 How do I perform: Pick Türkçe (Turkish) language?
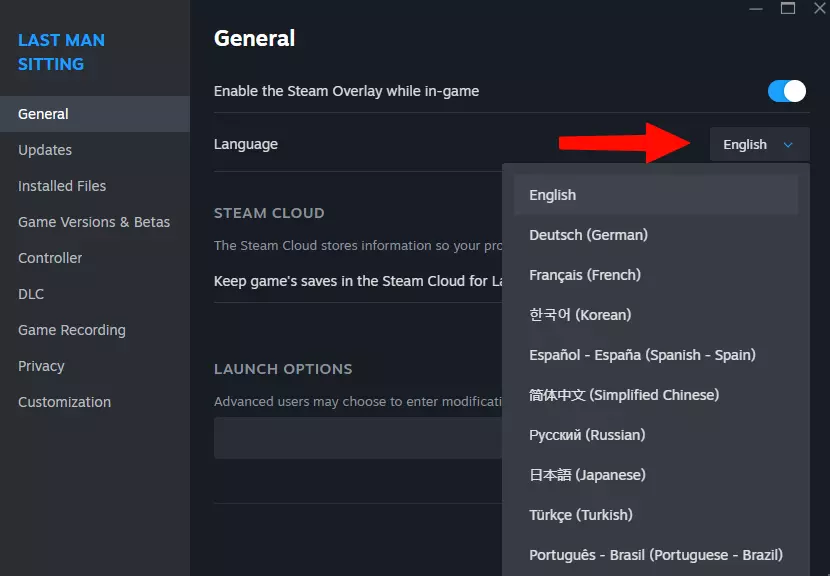[x=581, y=515]
